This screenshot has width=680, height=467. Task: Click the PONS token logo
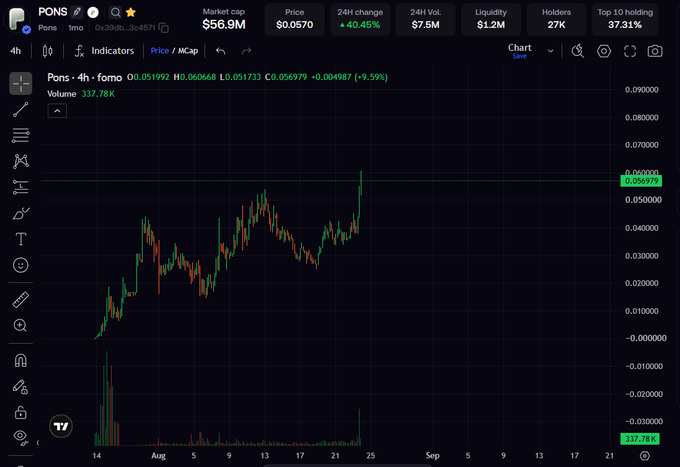point(17,19)
